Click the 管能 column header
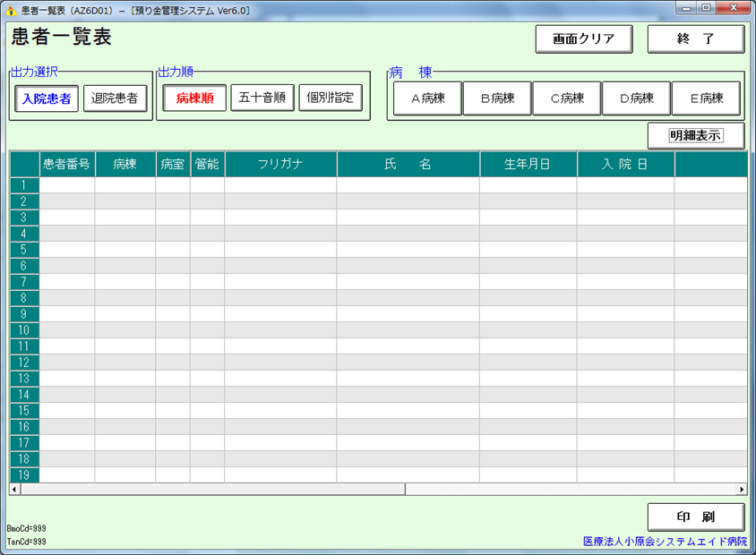Image resolution: width=756 pixels, height=555 pixels. (x=207, y=165)
